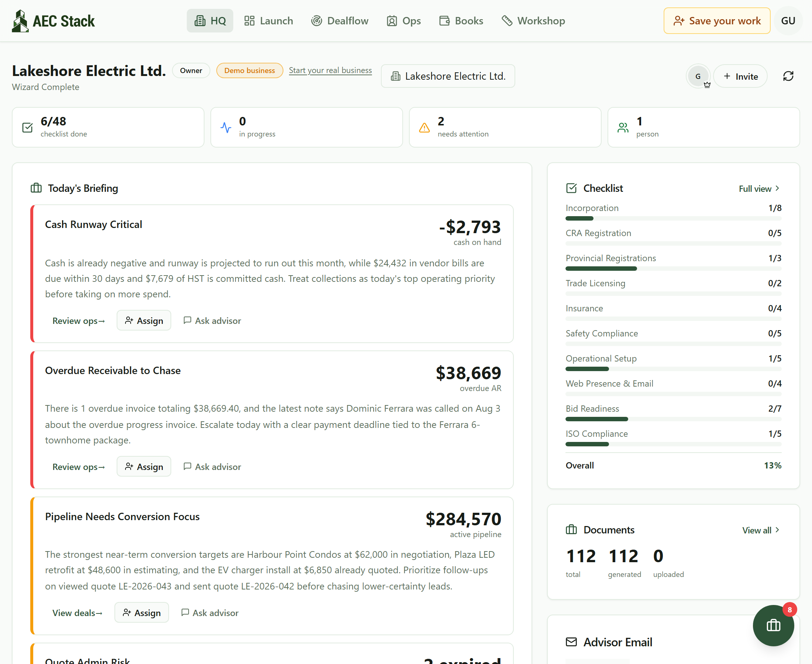Click the AEC Stack logo

click(x=53, y=21)
